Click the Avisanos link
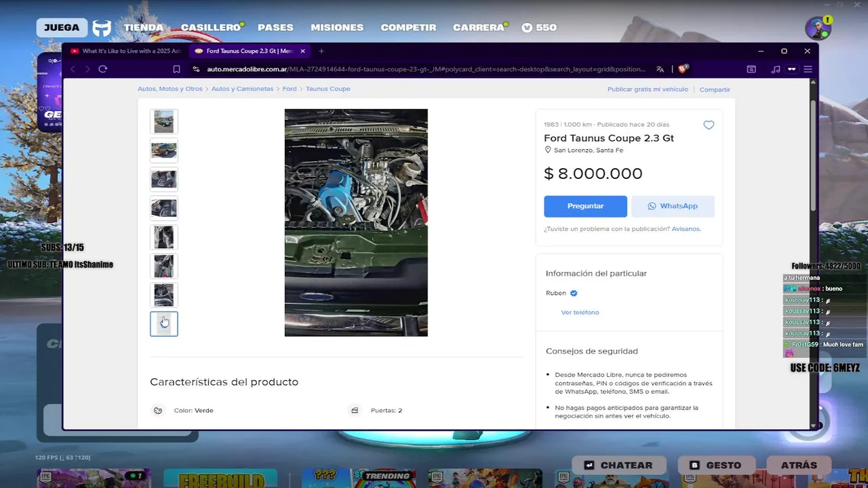The width and height of the screenshot is (868, 488). pos(686,229)
